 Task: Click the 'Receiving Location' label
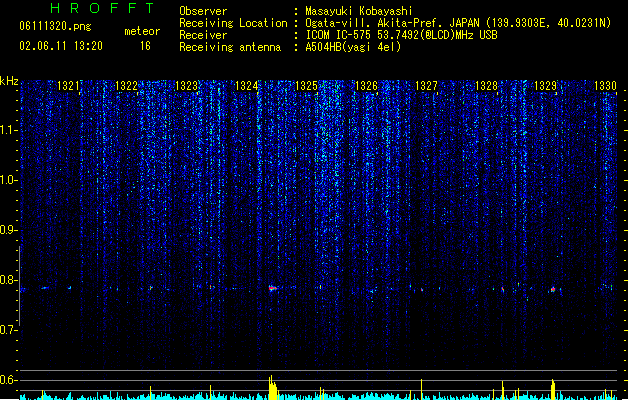coord(233,23)
